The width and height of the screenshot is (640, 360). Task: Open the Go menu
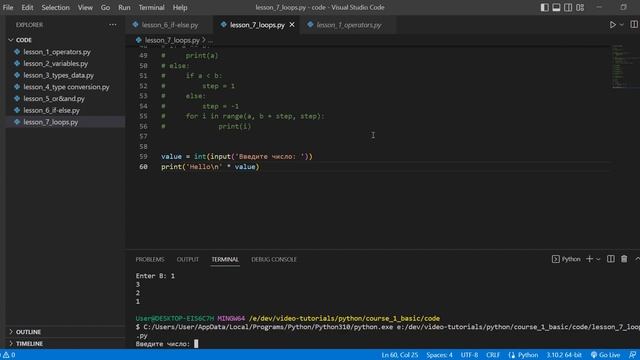[x=105, y=7]
